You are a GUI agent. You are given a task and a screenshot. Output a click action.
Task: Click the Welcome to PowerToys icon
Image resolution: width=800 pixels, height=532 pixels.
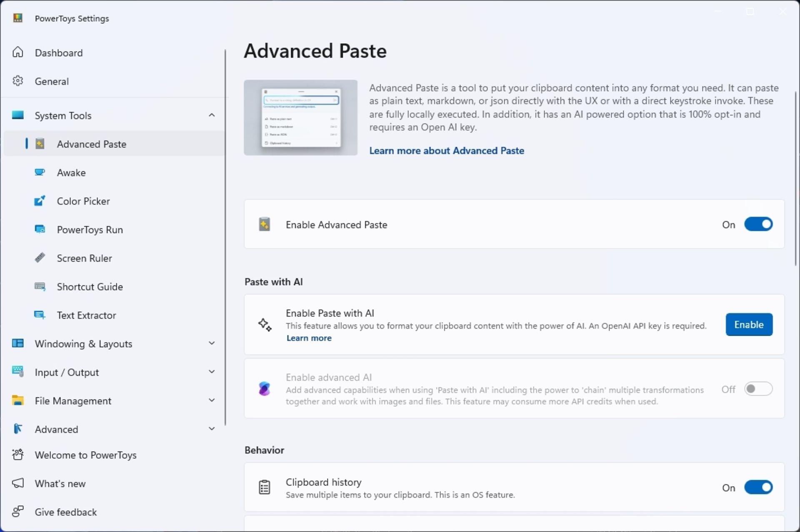coord(17,455)
